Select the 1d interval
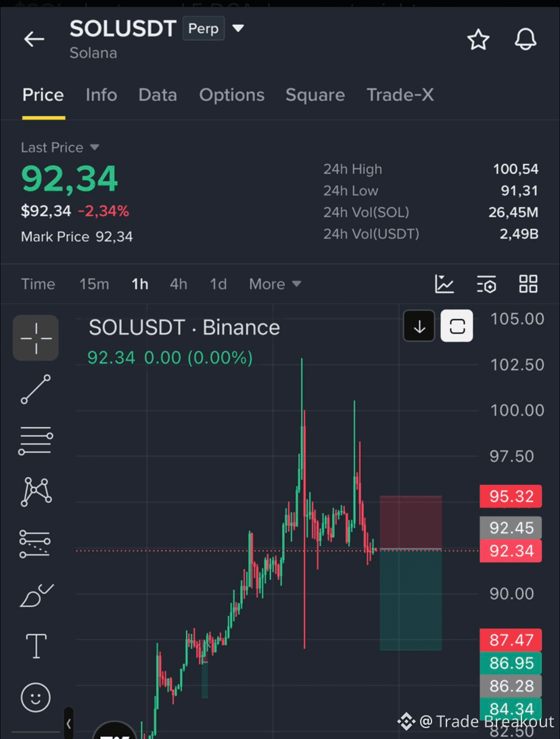 [218, 284]
